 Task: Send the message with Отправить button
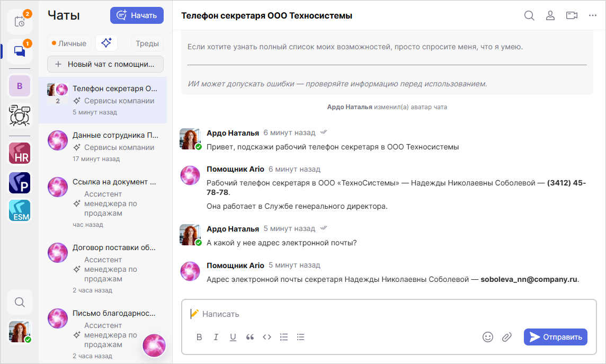coord(556,337)
